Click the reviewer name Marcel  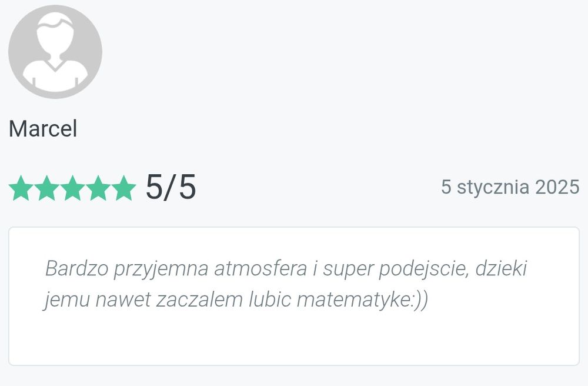[43, 129]
